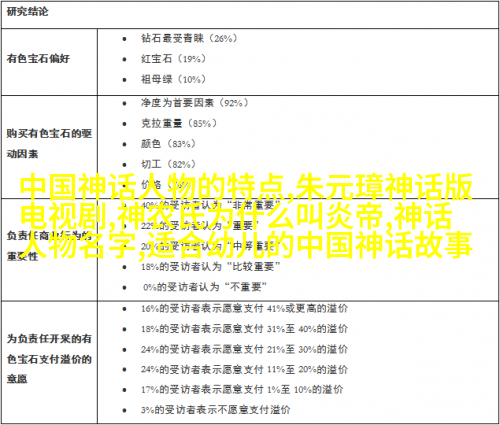Viewport: 500px width, 425px height.
Task: Select the 红宝石（19%） list entry
Action: point(173,59)
